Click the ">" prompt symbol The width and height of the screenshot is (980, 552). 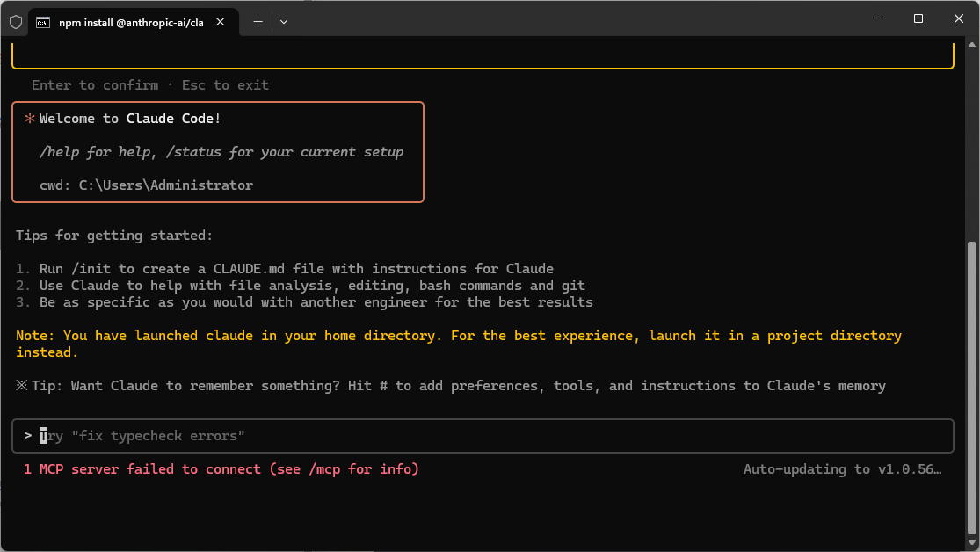[27, 435]
